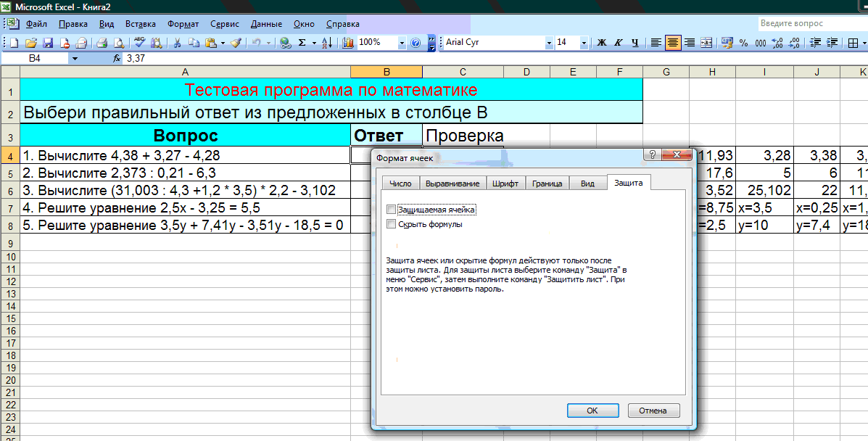The height and width of the screenshot is (441, 868).
Task: Click the Save icon in the toolbar
Action: tap(48, 43)
